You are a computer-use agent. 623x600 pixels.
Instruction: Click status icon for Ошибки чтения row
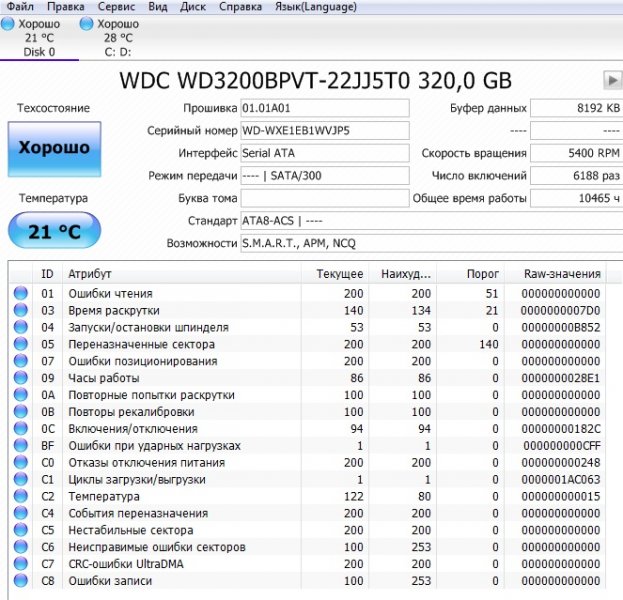[20, 294]
